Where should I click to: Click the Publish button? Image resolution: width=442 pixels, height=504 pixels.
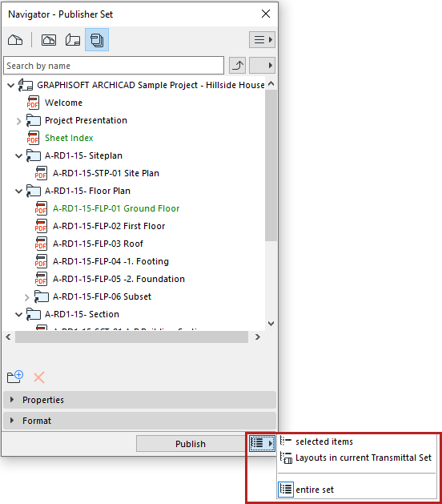tap(191, 444)
